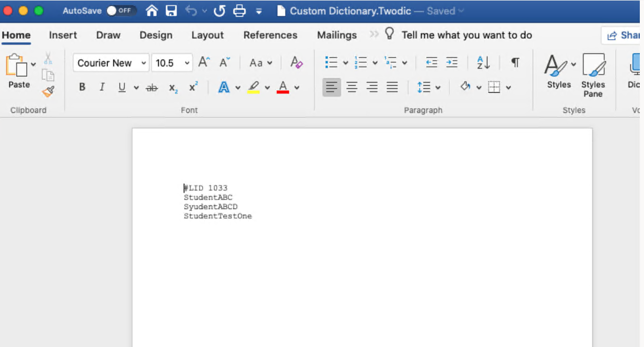Toggle Show paragraph marks
Image resolution: width=644 pixels, height=347 pixels.
coord(516,63)
